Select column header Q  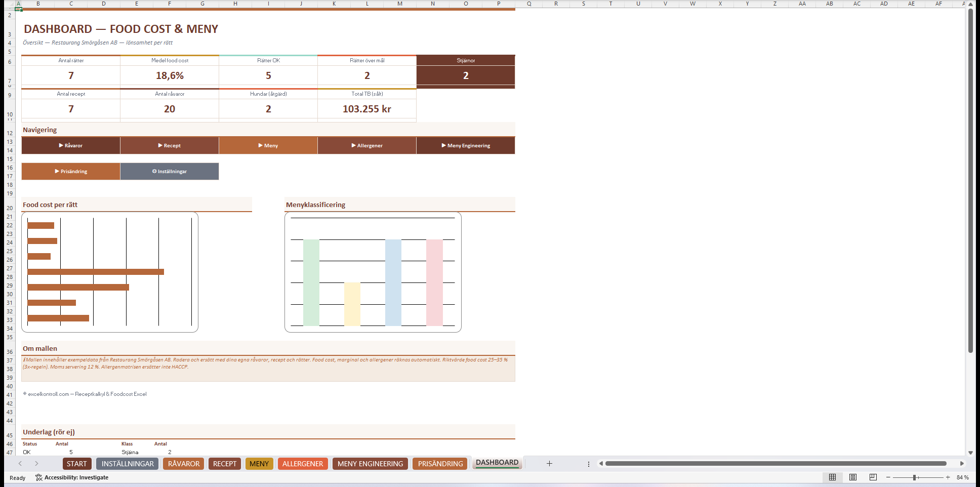tap(529, 4)
